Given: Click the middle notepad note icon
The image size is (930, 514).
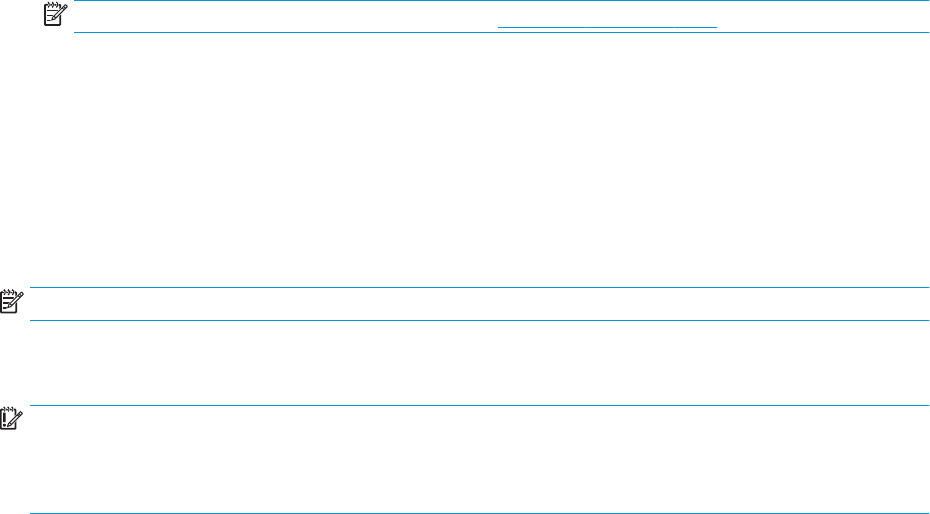Looking at the screenshot, I should 11,302.
